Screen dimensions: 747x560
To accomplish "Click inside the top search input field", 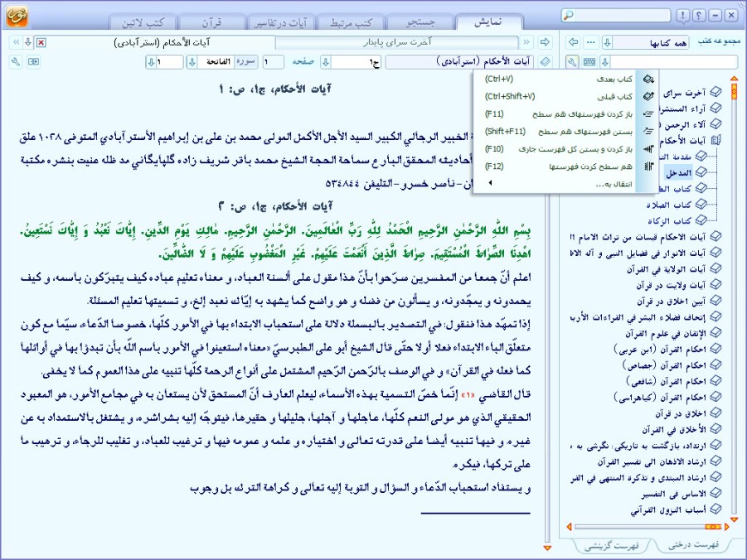I will (623, 16).
